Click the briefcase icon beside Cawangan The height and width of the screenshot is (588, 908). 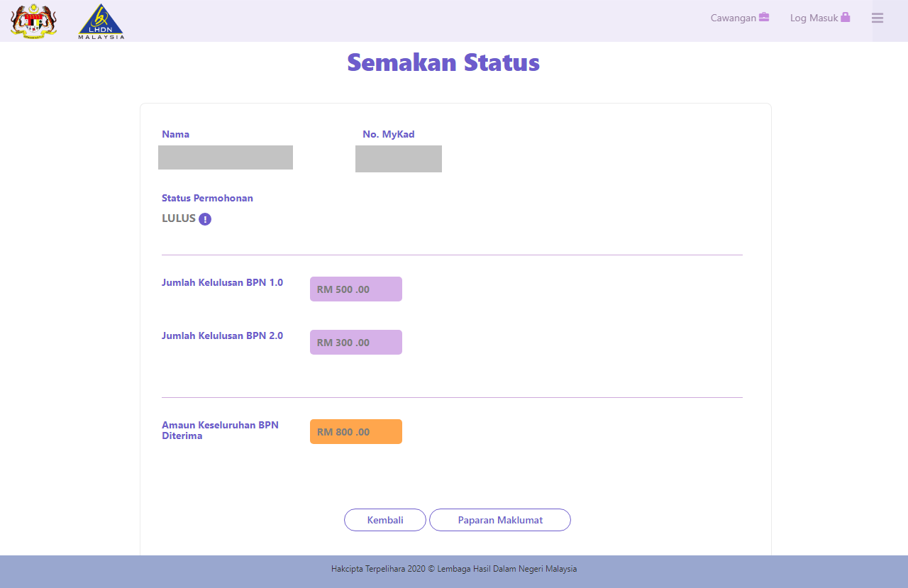pos(764,17)
